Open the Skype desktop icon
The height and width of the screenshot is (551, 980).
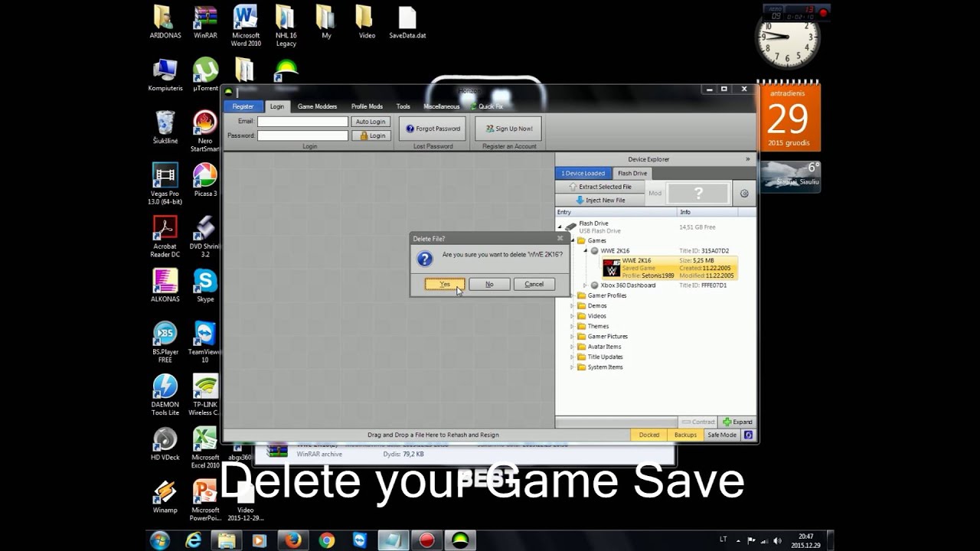pyautogui.click(x=205, y=285)
